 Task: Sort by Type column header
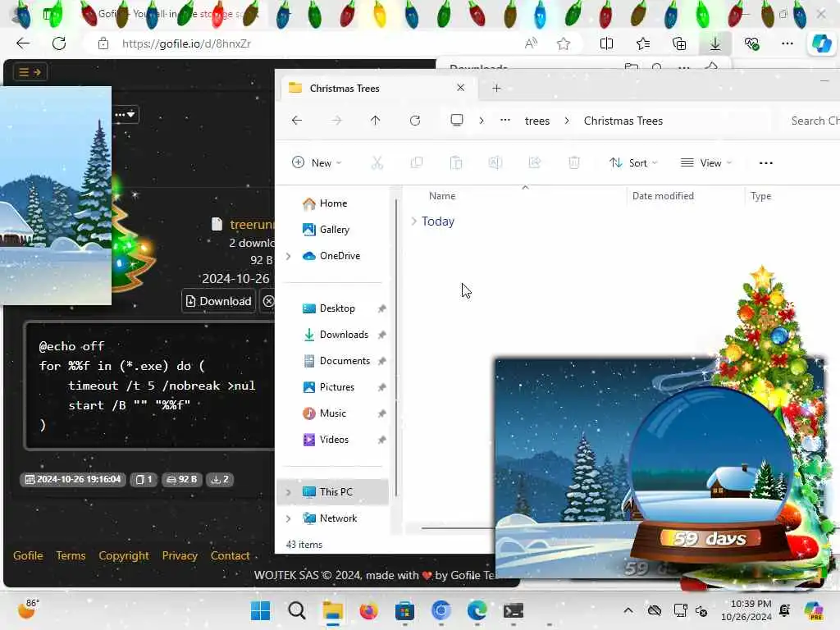pyautogui.click(x=760, y=196)
